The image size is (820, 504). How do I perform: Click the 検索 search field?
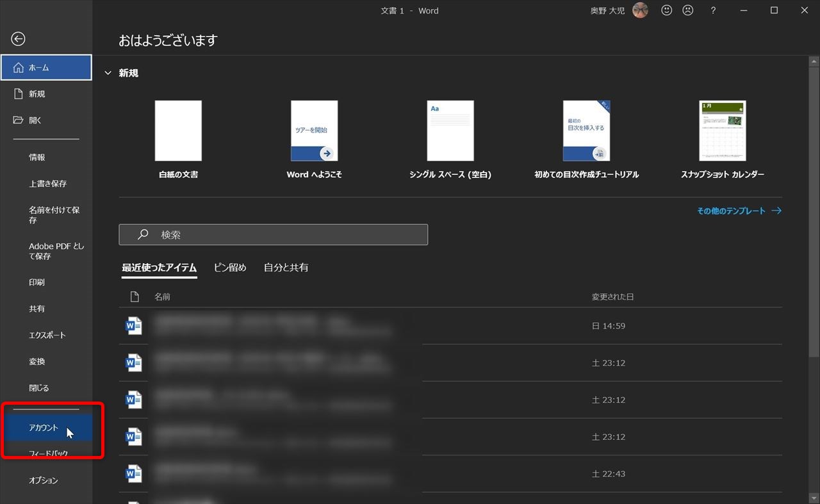click(273, 234)
